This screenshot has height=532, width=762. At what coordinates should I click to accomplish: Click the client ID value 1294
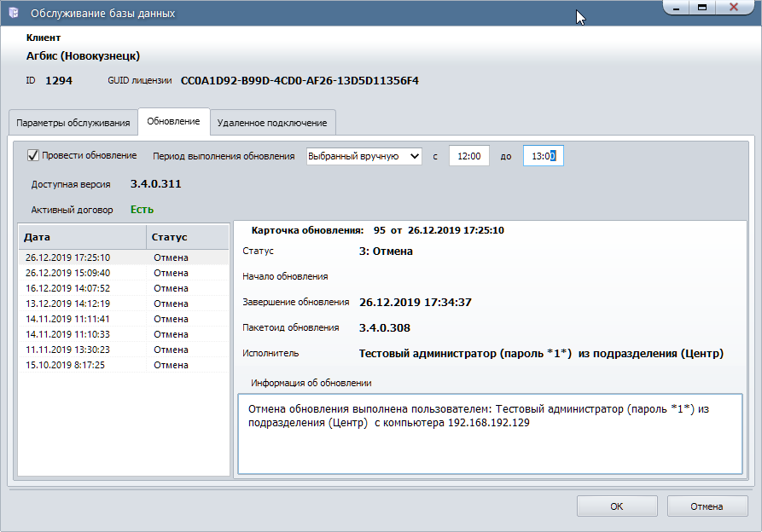(x=59, y=81)
